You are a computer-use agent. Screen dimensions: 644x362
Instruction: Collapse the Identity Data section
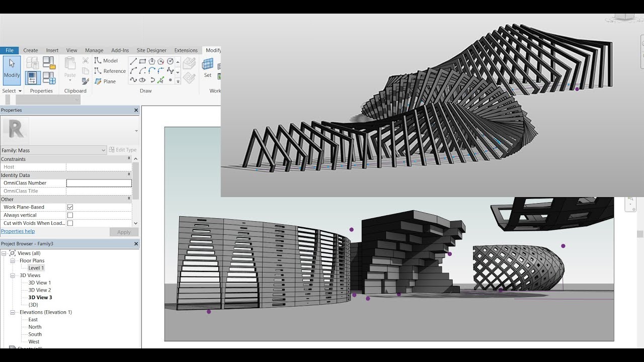(x=129, y=175)
